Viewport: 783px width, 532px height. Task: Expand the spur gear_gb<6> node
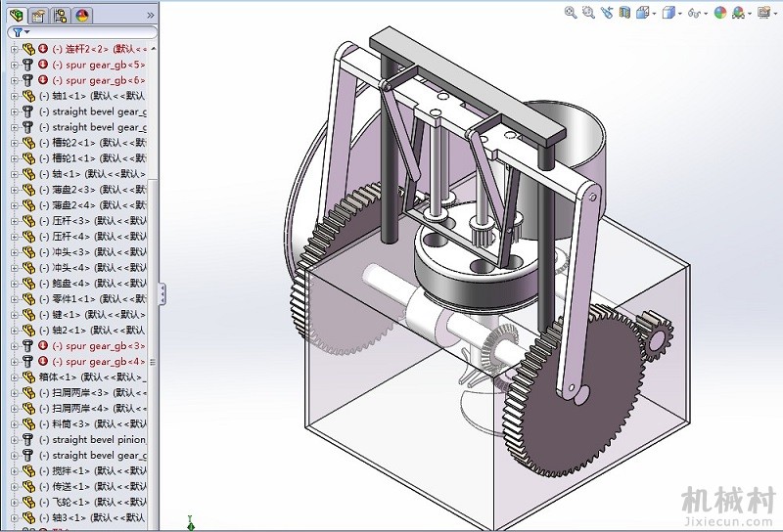point(15,80)
